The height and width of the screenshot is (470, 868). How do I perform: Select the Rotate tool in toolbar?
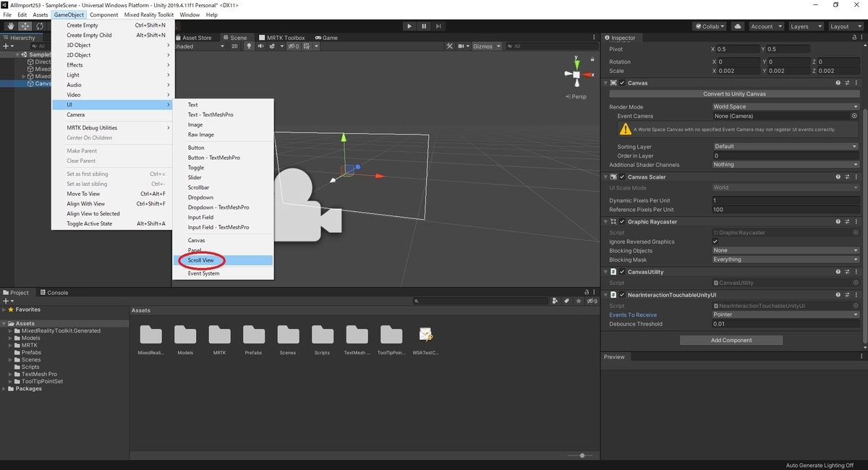pos(39,26)
